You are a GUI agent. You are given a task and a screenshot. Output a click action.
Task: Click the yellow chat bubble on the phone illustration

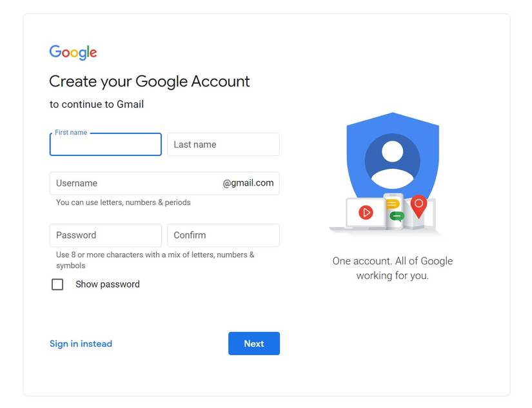click(393, 204)
